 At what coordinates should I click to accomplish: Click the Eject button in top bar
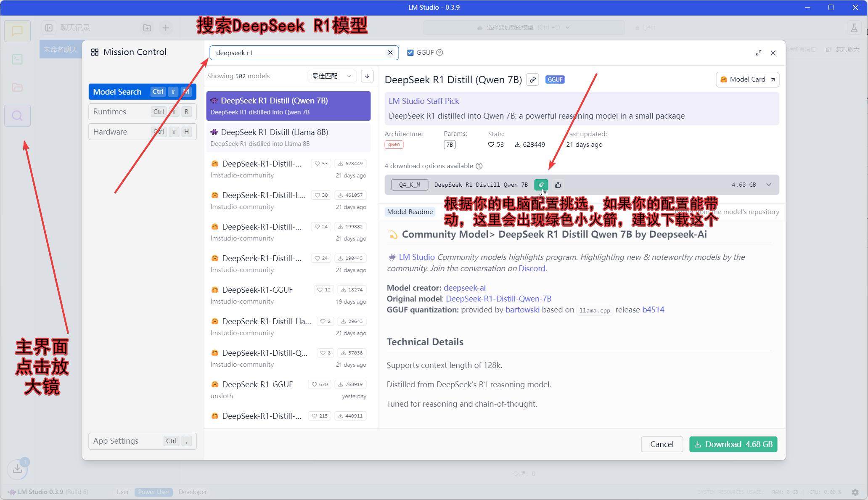click(x=646, y=28)
